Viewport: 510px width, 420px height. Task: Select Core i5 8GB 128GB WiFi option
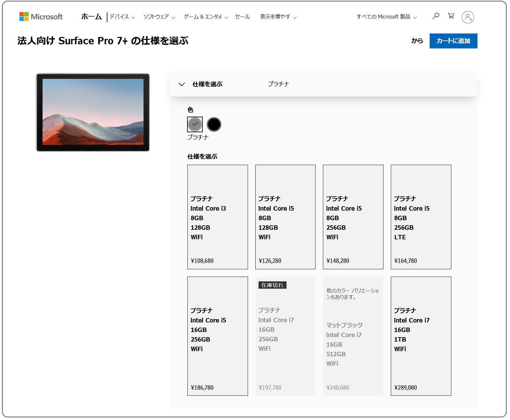285,217
